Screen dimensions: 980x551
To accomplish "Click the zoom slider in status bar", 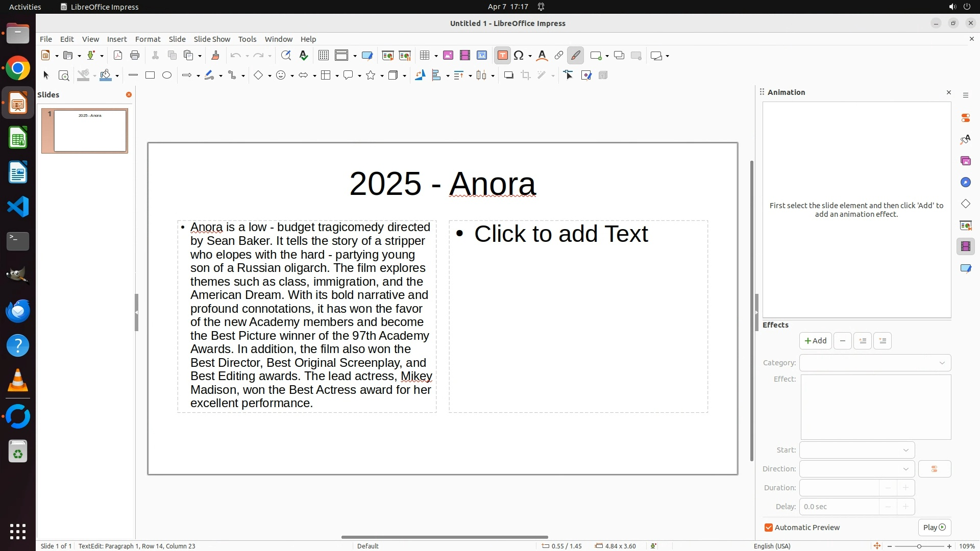I will 919,546.
